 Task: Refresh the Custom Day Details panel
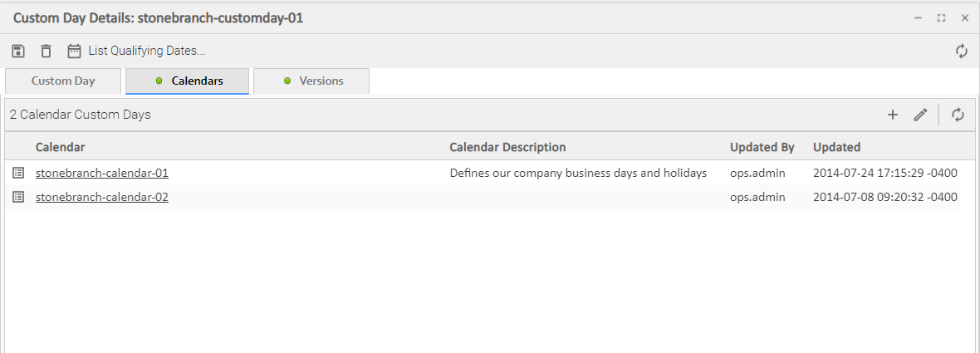(x=962, y=51)
